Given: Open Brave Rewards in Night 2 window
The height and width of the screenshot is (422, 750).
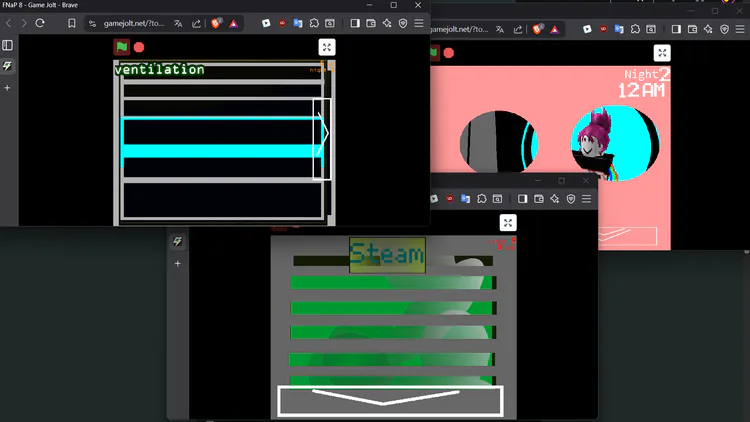Looking at the screenshot, I should point(555,30).
